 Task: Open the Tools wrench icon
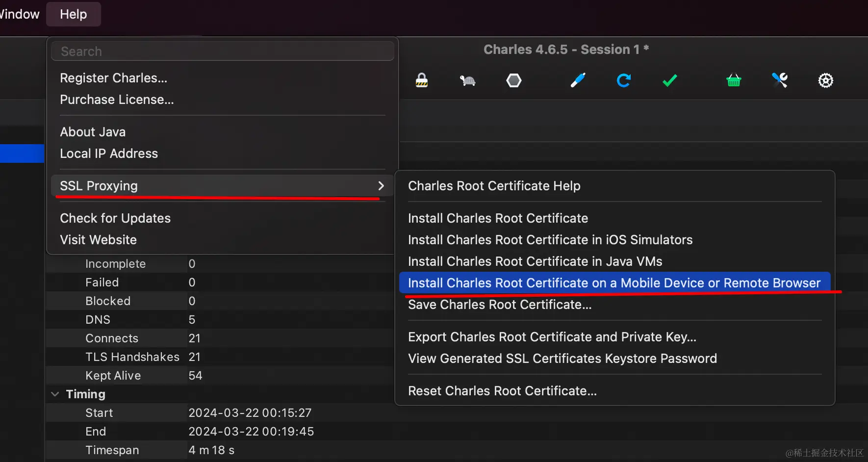[780, 80]
